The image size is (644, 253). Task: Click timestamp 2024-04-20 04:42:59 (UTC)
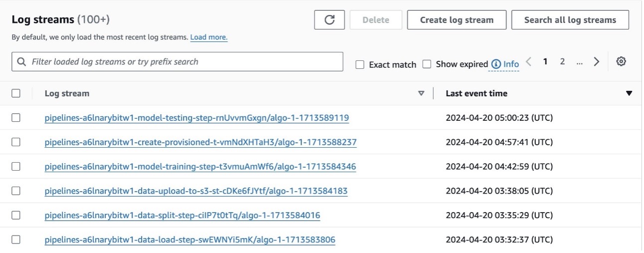point(499,167)
